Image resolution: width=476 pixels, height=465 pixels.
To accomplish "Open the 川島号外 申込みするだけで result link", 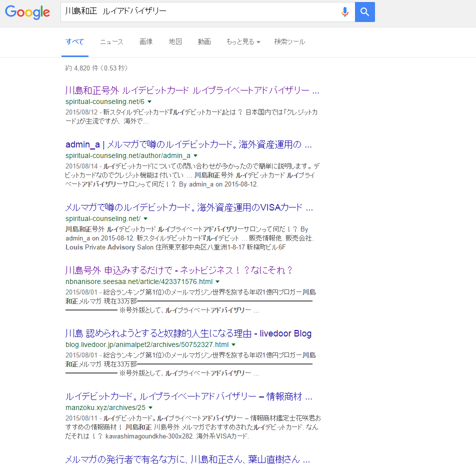I will coord(178,270).
